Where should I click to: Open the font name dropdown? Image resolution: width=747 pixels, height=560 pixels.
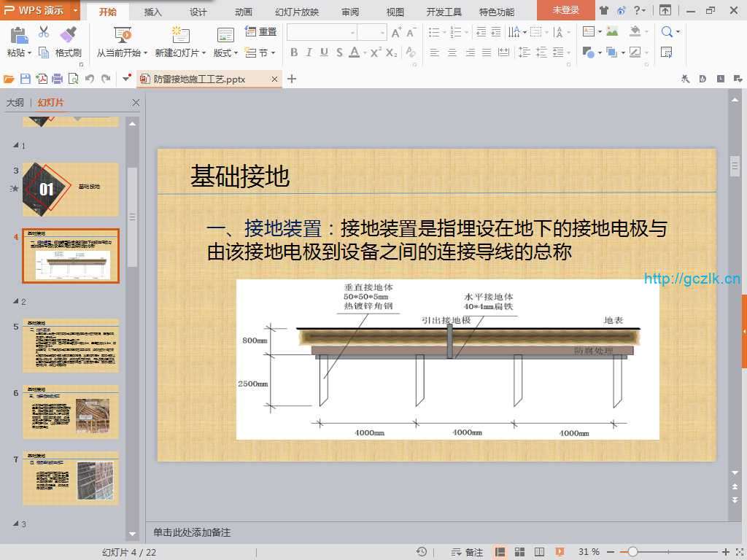coord(352,33)
